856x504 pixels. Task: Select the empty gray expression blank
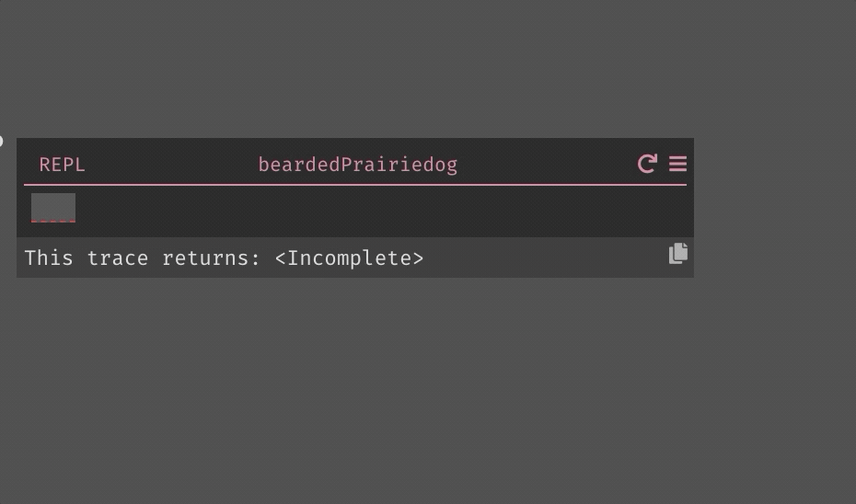click(x=53, y=207)
